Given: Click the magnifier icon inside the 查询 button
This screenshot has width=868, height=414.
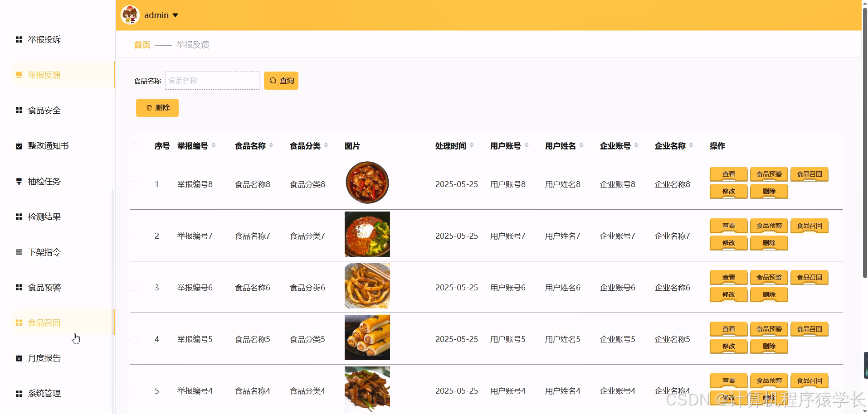Looking at the screenshot, I should click(273, 80).
